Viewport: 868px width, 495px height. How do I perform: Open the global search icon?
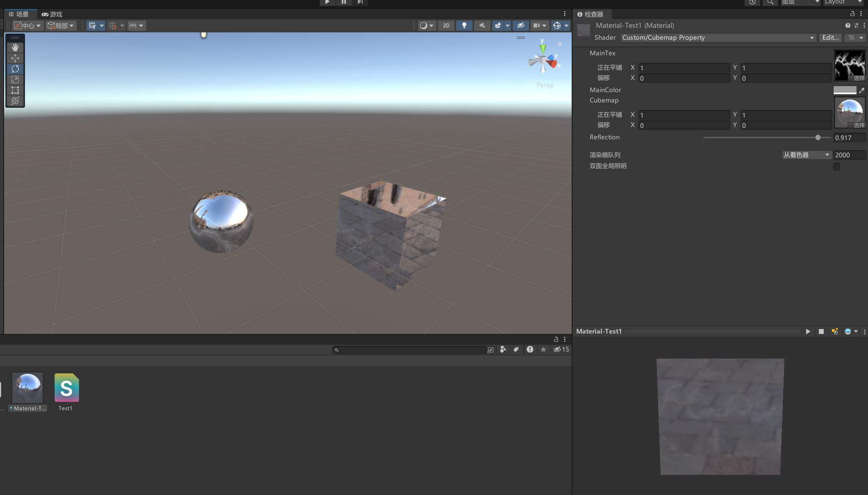pos(770,2)
